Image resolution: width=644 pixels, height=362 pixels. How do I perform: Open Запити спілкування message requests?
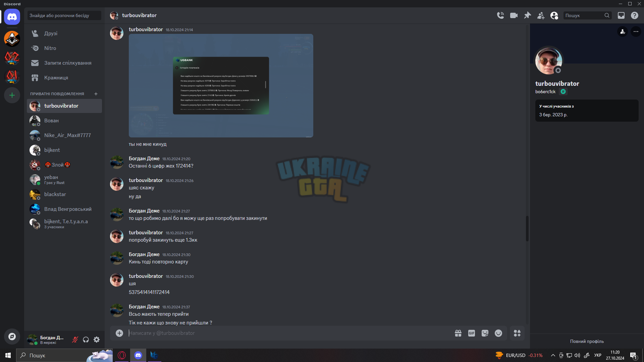click(64, 63)
